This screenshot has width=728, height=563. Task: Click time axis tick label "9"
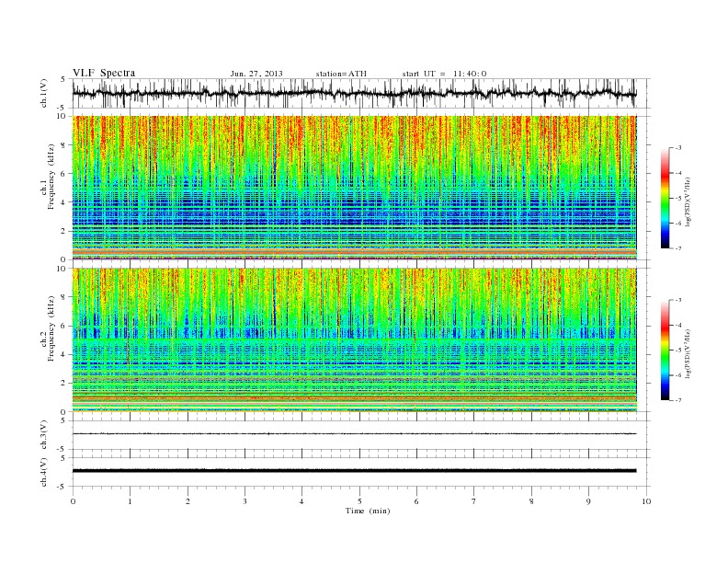point(588,501)
